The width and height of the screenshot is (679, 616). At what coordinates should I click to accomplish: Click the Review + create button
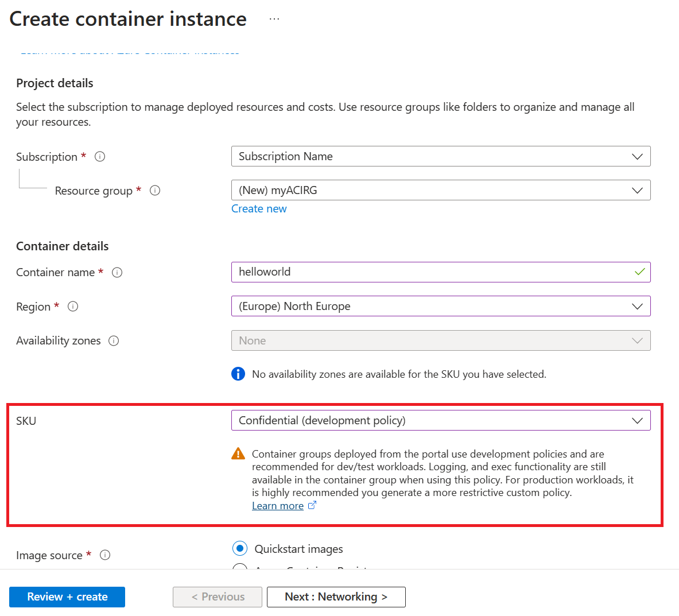[67, 596]
